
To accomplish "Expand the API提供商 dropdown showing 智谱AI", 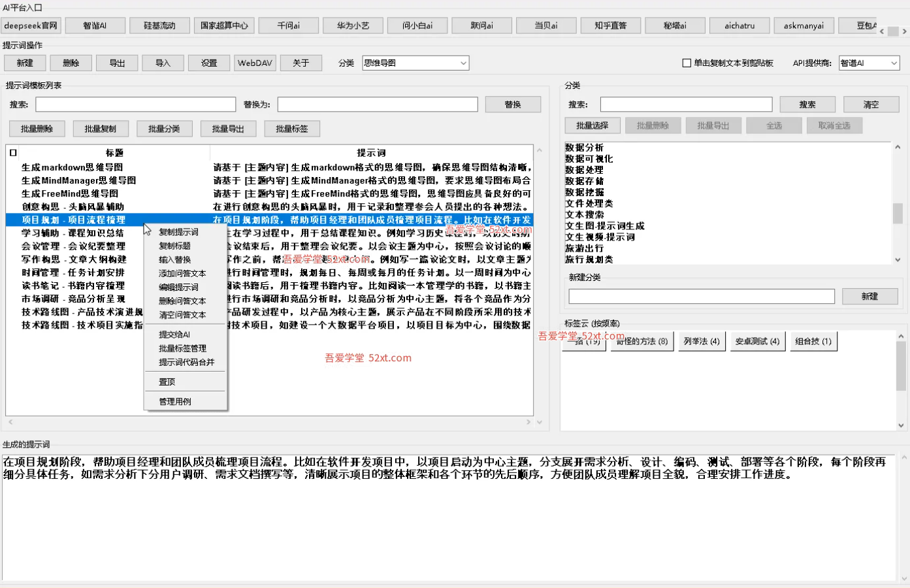I will 869,63.
